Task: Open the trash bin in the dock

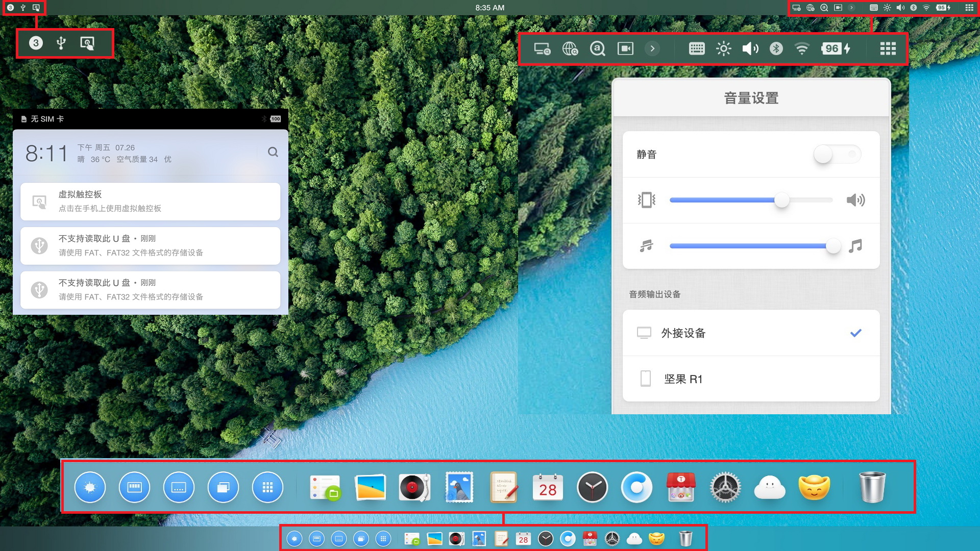Action: pos(872,488)
